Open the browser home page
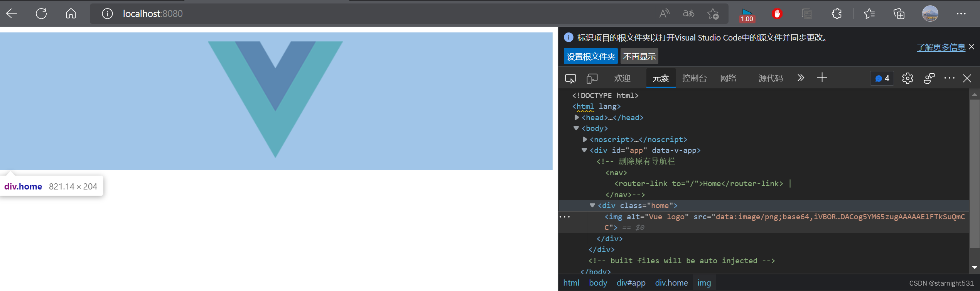The width and height of the screenshot is (980, 291). pos(71,14)
